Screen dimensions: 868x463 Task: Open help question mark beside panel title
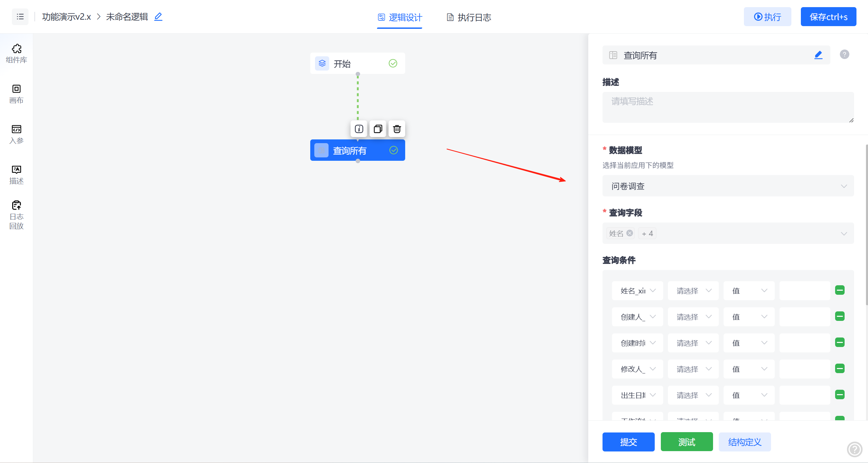coord(844,54)
